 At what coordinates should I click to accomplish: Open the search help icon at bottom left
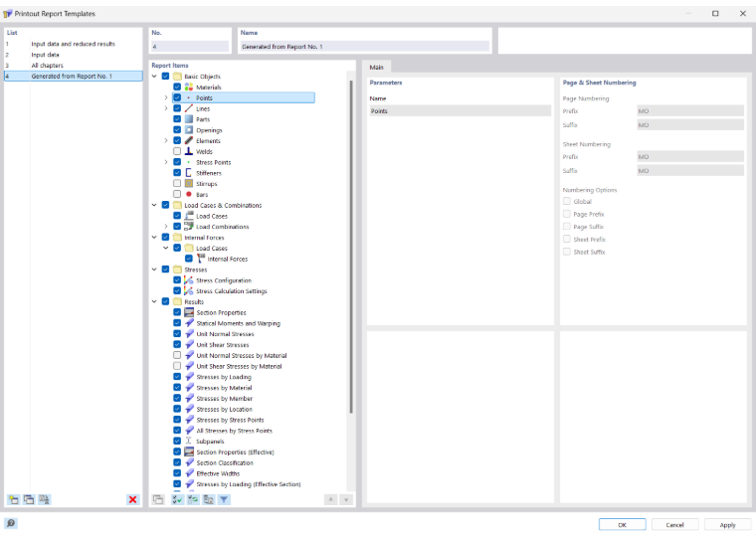coord(11,523)
